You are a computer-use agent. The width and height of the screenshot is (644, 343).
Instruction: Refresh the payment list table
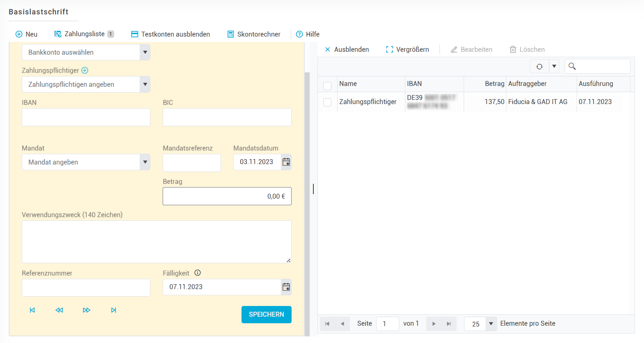coord(539,66)
